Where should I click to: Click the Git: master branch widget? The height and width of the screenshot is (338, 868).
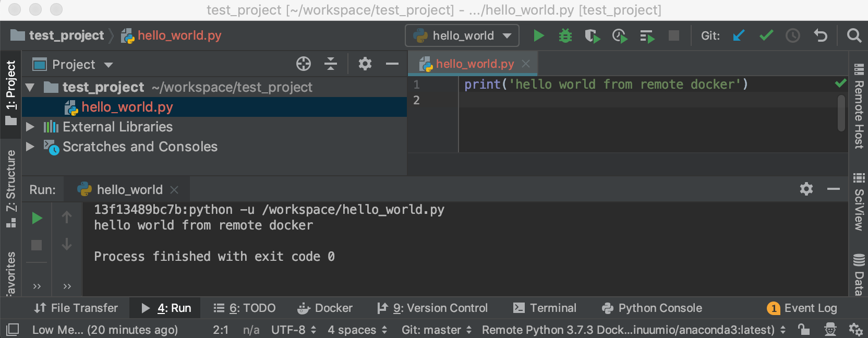[x=436, y=330]
